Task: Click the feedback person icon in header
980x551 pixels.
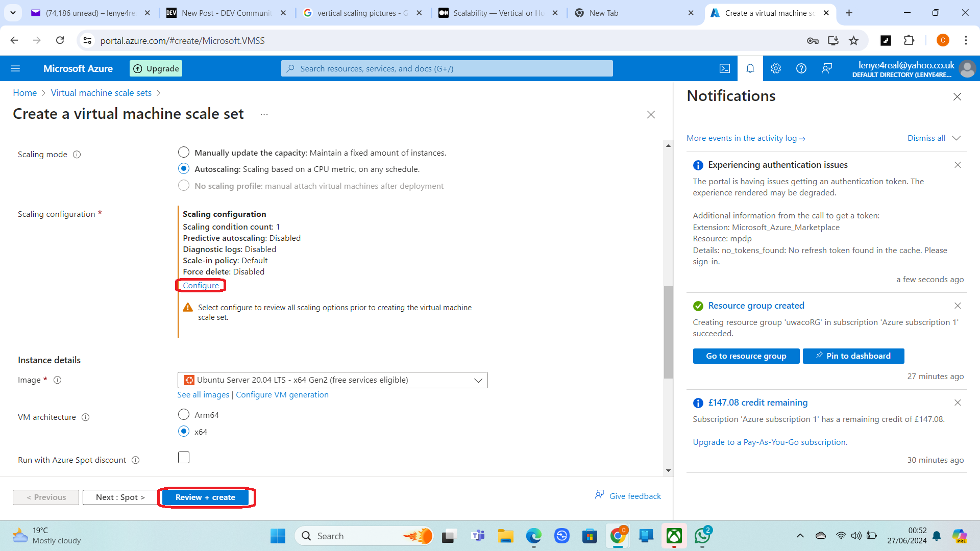Action: point(827,68)
